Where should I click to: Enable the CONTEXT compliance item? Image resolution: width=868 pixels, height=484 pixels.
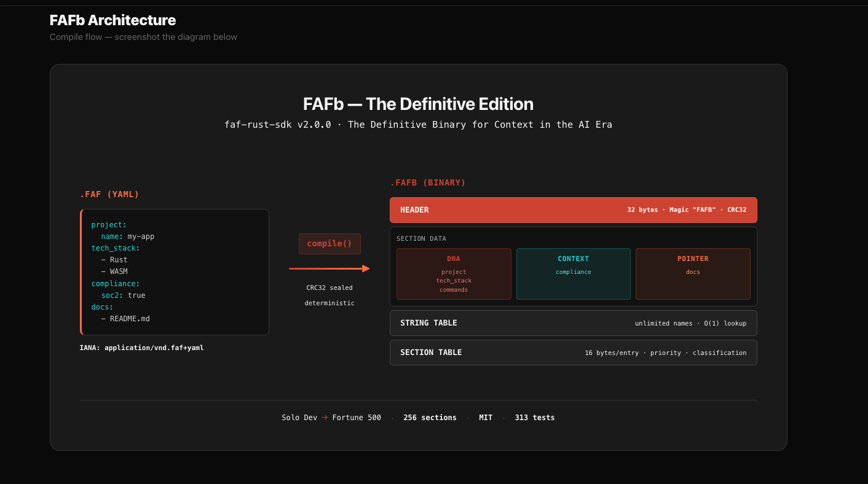(573, 271)
